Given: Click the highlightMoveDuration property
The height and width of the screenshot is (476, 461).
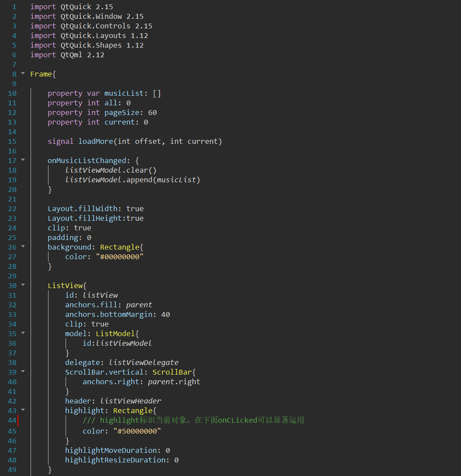Looking at the screenshot, I should tap(111, 450).
